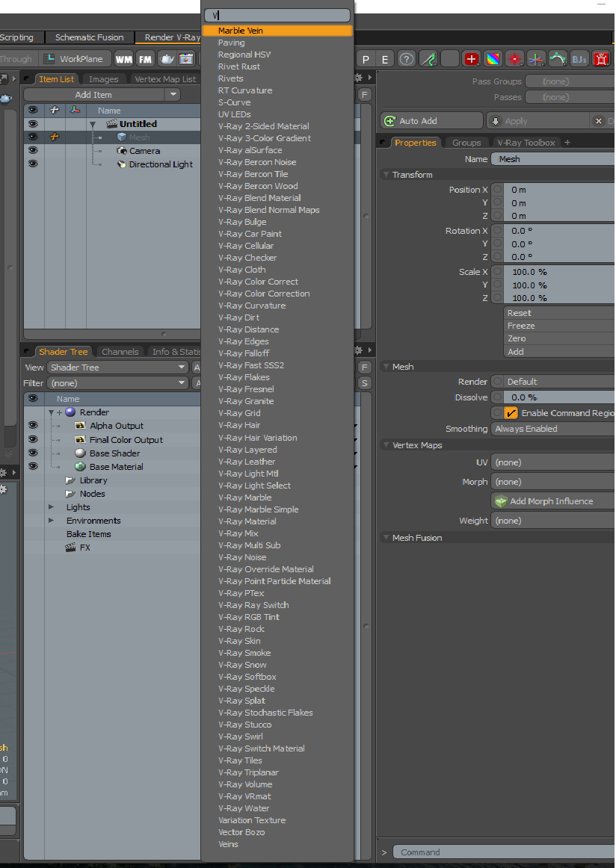Click the green curve tool icon
The width and height of the screenshot is (616, 868).
coord(428,59)
